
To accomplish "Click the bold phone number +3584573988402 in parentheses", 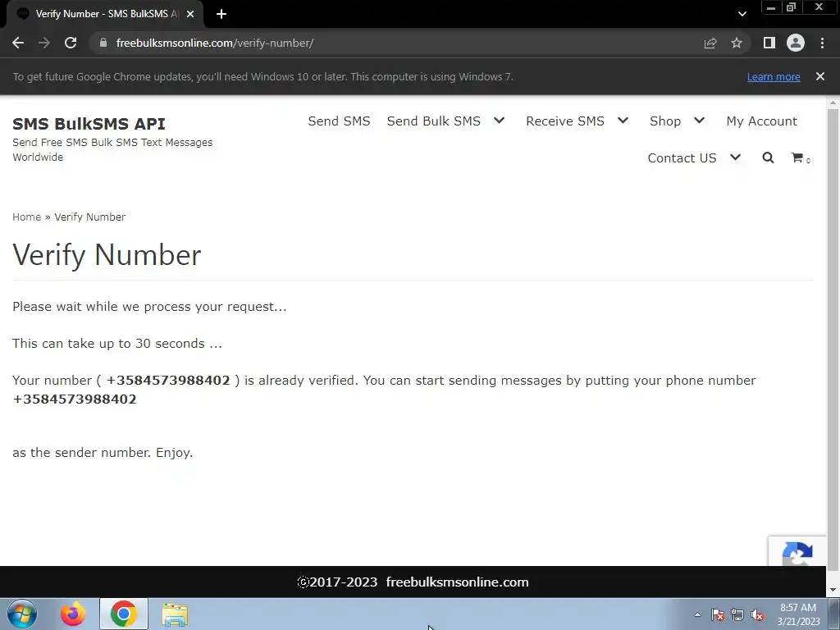I will (168, 381).
